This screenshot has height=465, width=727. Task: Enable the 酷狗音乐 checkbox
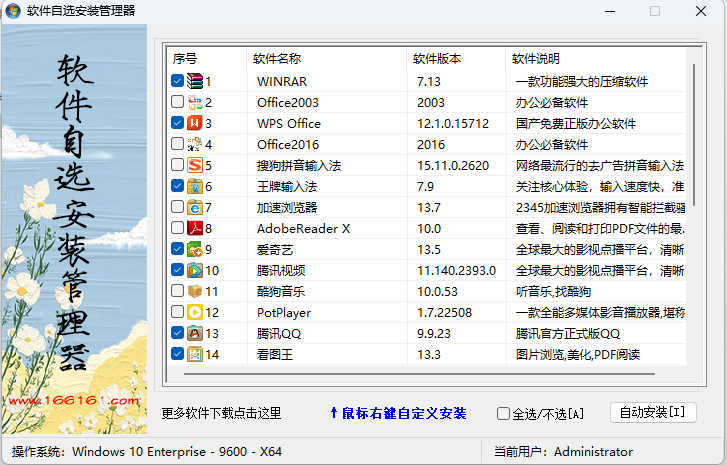[177, 291]
